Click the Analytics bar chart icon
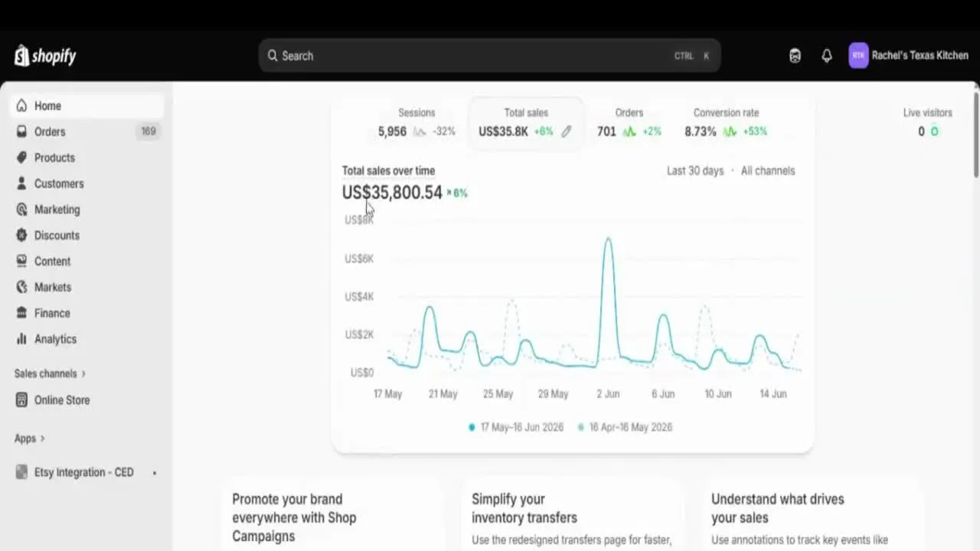The image size is (980, 551). [21, 339]
